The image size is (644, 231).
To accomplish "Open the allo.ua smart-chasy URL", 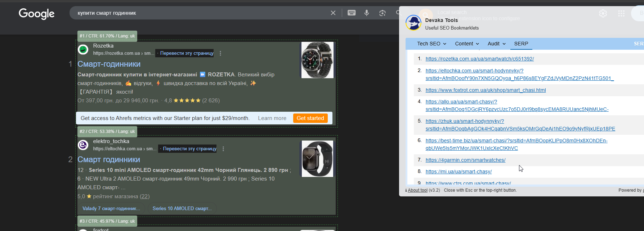I will pyautogui.click(x=517, y=106).
